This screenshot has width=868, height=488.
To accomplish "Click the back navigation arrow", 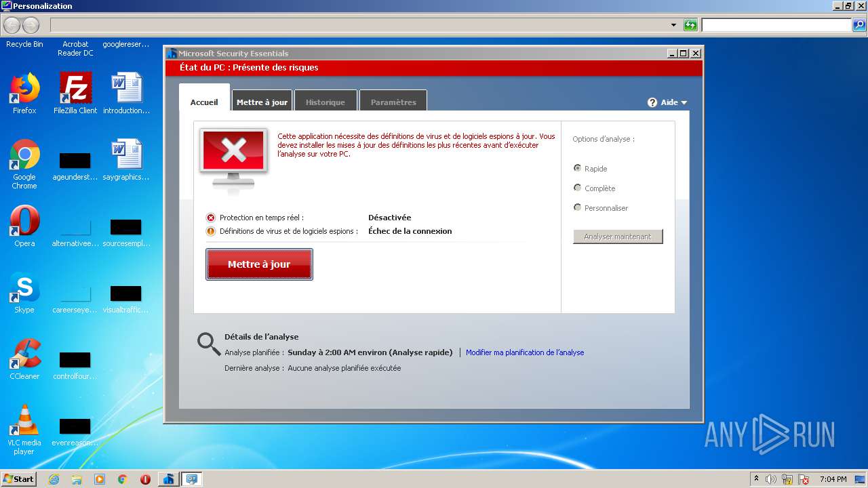I will click(x=12, y=26).
